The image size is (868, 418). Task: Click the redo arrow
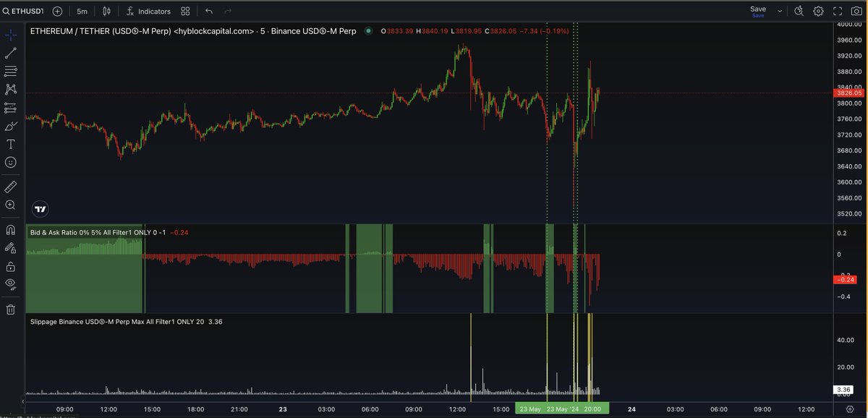coord(229,12)
